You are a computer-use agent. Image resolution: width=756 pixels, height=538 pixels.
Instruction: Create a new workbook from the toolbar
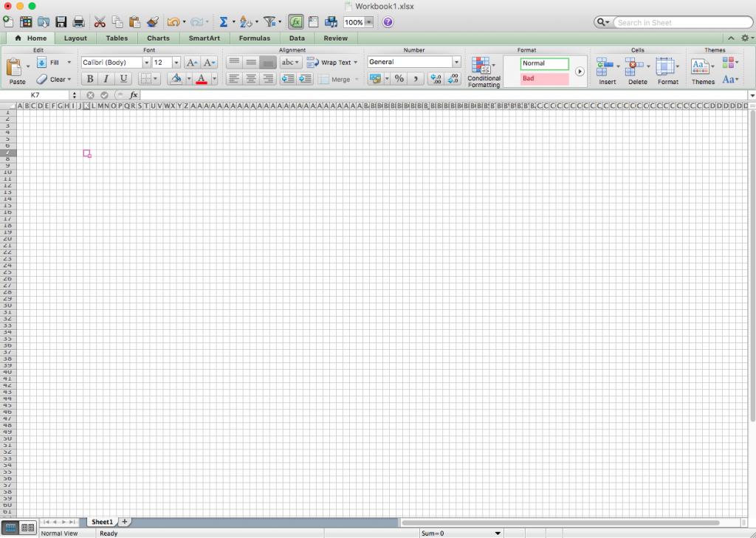(x=8, y=21)
